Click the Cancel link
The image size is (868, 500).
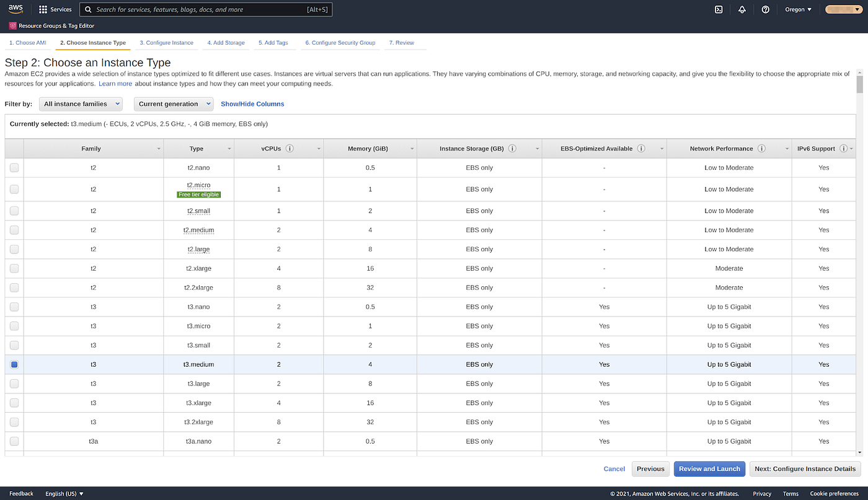614,469
